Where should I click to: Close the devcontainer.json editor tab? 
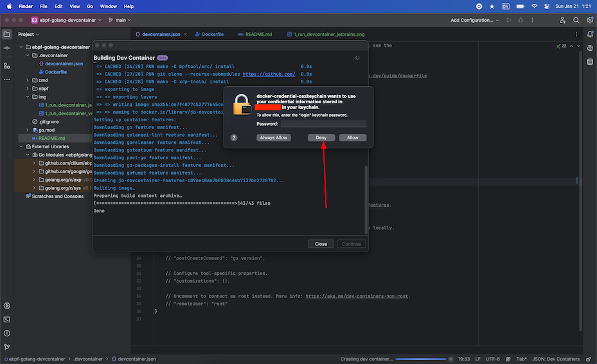pos(186,34)
